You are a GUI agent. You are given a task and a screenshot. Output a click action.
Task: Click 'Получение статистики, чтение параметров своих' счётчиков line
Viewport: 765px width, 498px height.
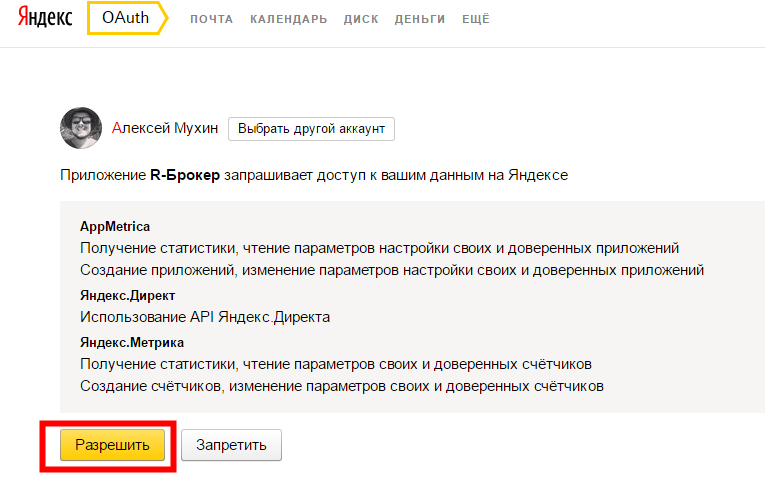336,364
